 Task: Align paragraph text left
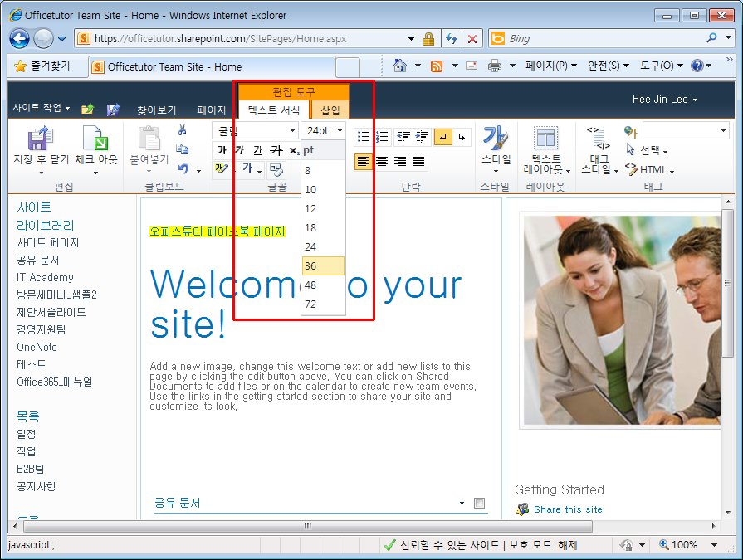click(364, 162)
